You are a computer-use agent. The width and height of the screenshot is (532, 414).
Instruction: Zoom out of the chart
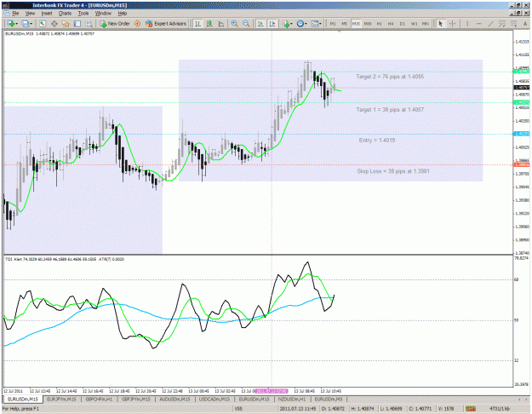(x=246, y=24)
